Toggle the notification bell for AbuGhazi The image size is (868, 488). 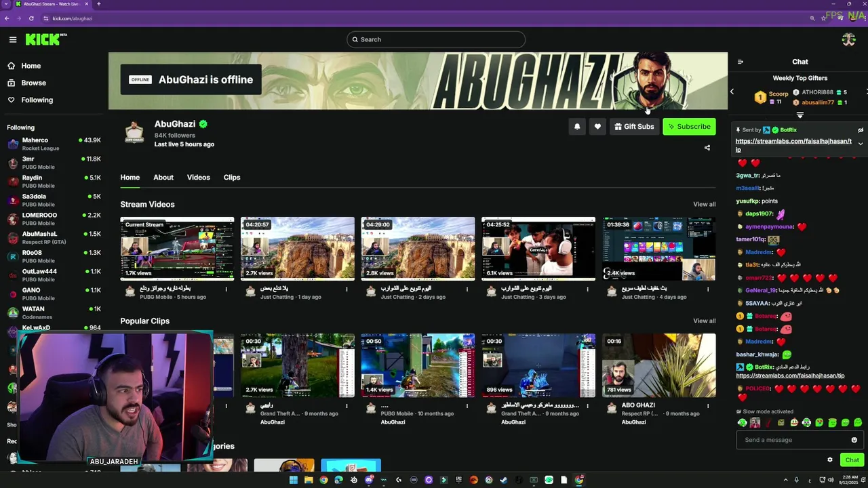577,127
